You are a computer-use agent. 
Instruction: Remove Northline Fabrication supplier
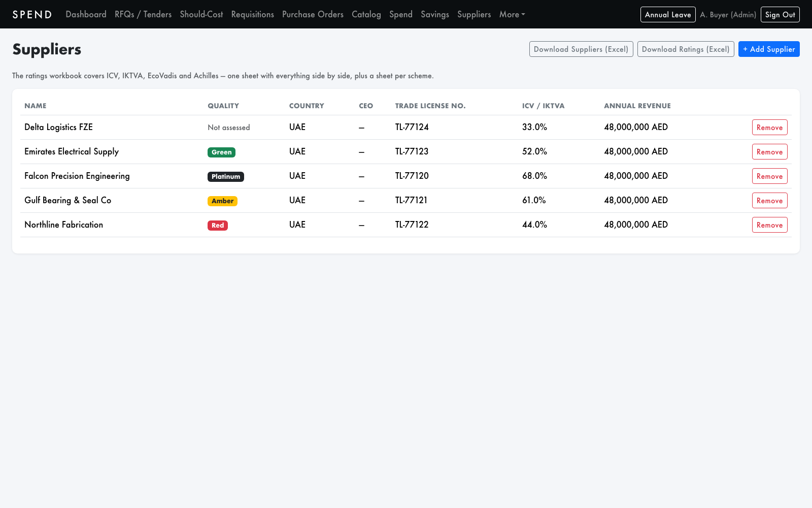[x=769, y=225]
